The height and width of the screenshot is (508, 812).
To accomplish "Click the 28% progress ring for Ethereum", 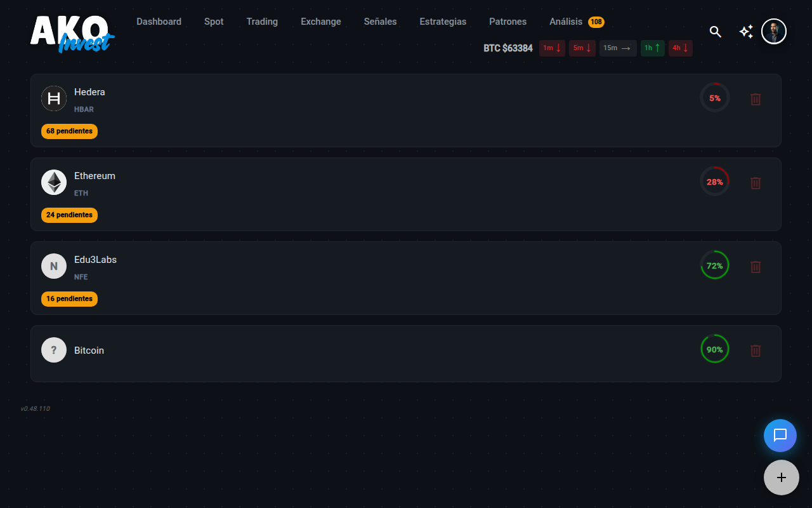I will [x=715, y=182].
